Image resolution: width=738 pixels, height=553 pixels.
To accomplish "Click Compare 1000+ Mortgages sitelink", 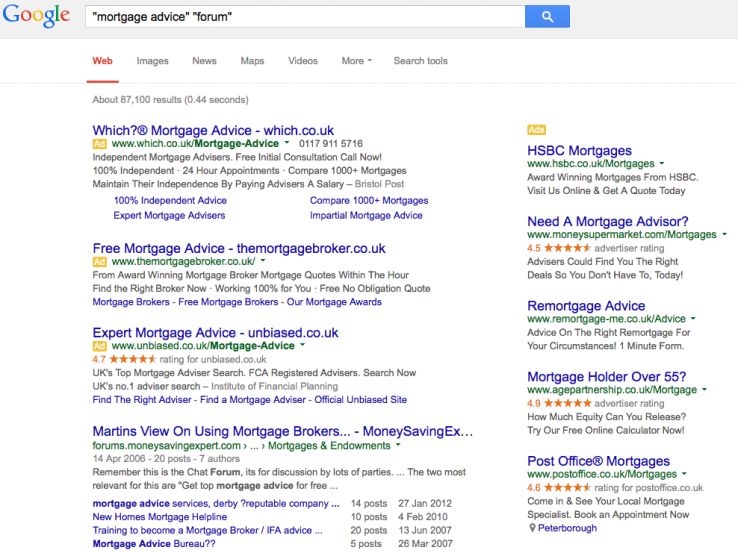I will (368, 200).
